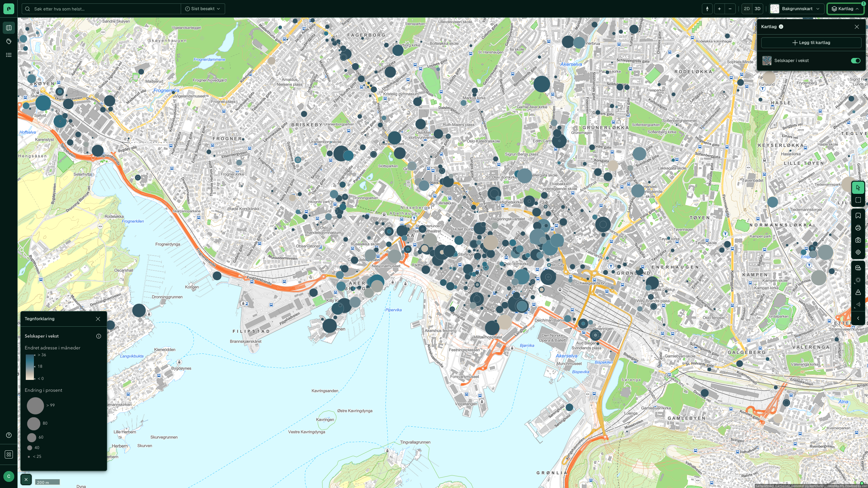The image size is (868, 488).
Task: Hide the legend with the X button at bottom left
Action: click(x=26, y=480)
